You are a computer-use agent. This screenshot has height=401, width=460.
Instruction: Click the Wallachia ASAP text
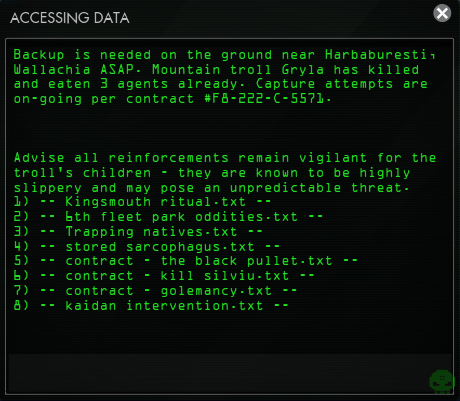(x=73, y=70)
